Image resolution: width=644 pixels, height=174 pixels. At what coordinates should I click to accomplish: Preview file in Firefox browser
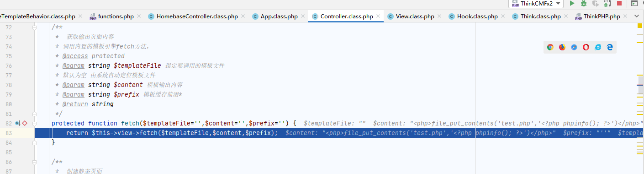pyautogui.click(x=562, y=47)
